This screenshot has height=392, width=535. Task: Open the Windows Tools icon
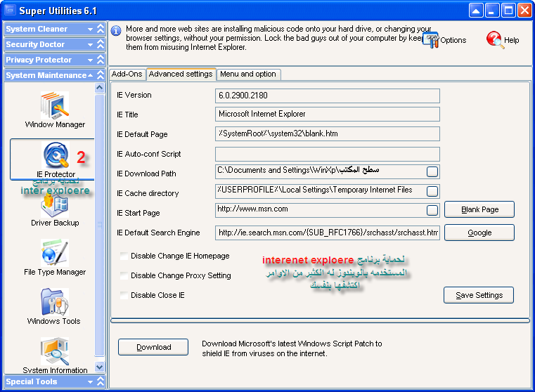click(55, 302)
